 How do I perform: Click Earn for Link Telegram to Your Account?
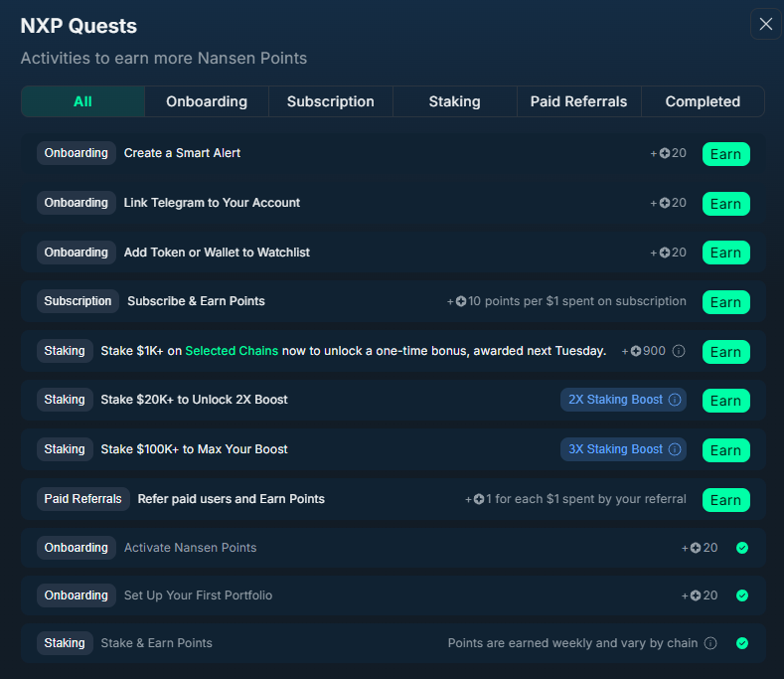725,204
